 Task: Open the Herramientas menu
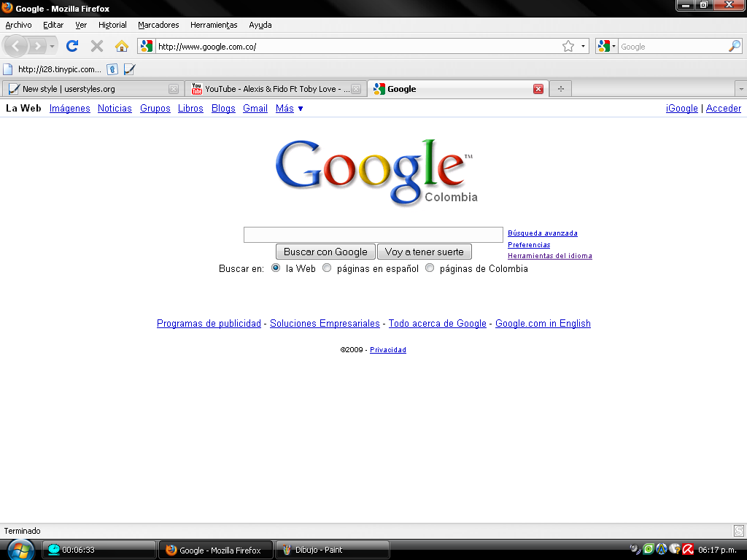tap(214, 25)
